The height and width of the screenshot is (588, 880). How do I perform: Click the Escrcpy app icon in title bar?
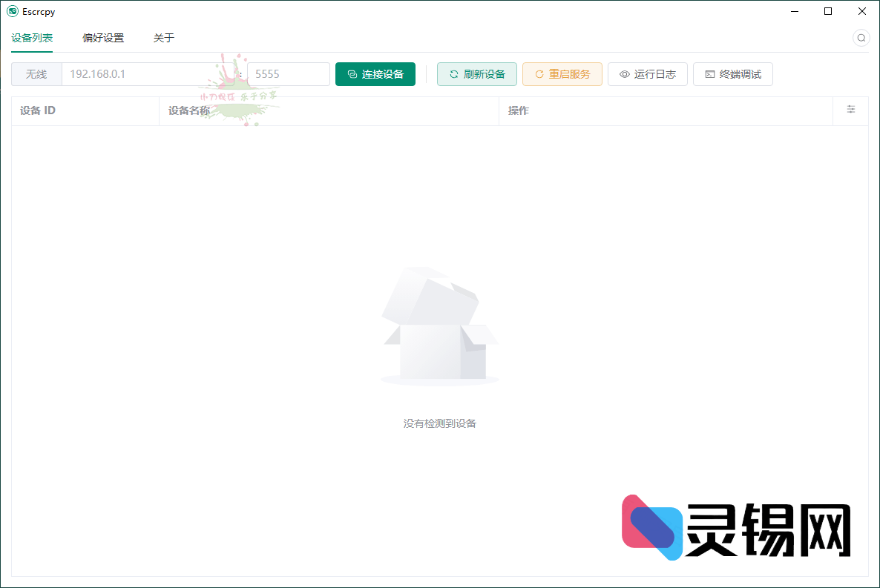12,11
